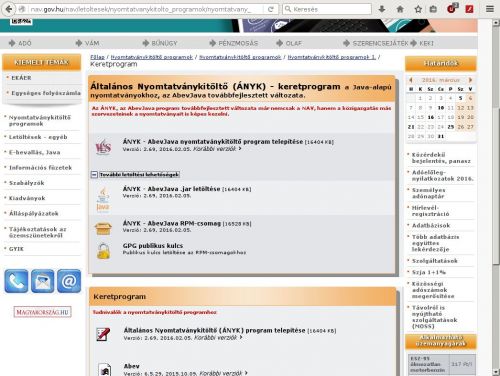The width and height of the screenshot is (500, 376).
Task: Open Egységes folyószámla link
Action: 46,93
